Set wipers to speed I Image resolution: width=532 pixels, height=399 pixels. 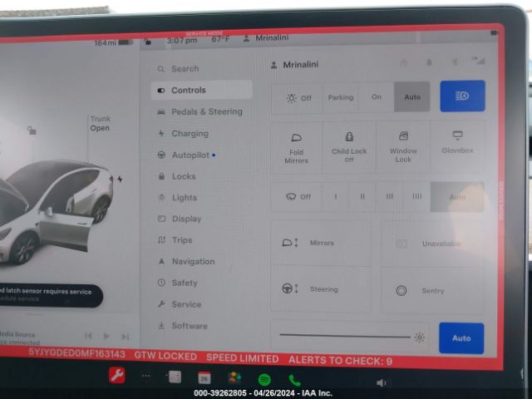click(x=336, y=197)
